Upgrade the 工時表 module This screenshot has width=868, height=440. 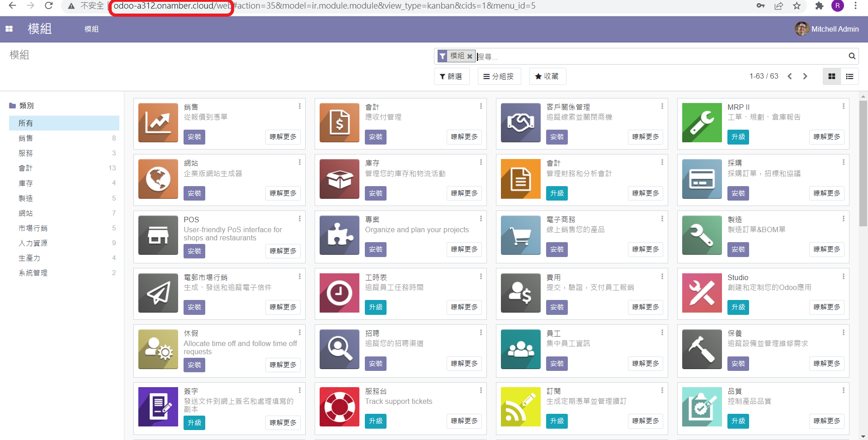pyautogui.click(x=376, y=307)
